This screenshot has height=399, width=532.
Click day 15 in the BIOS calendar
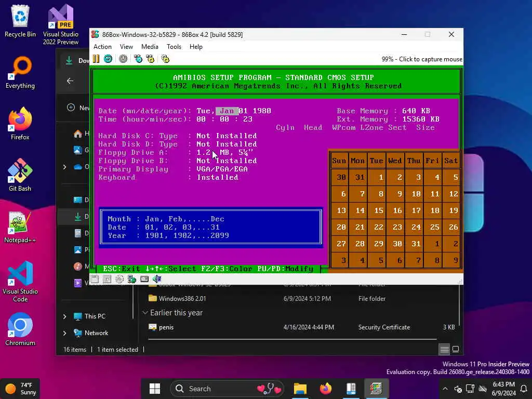coord(379,210)
